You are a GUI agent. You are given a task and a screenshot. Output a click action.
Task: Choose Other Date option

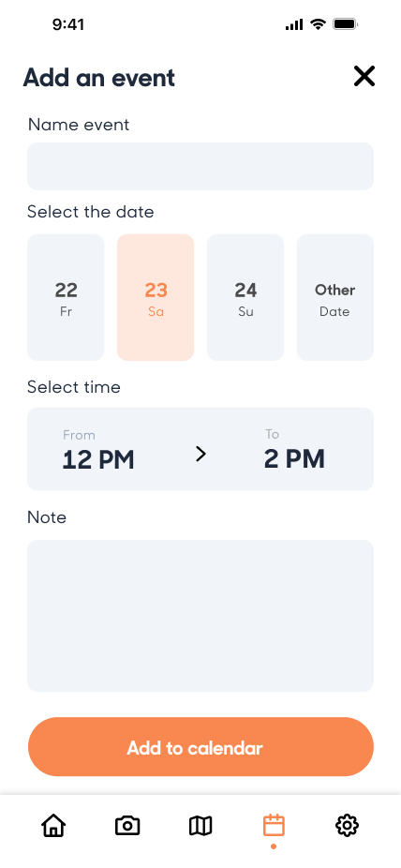click(x=335, y=297)
